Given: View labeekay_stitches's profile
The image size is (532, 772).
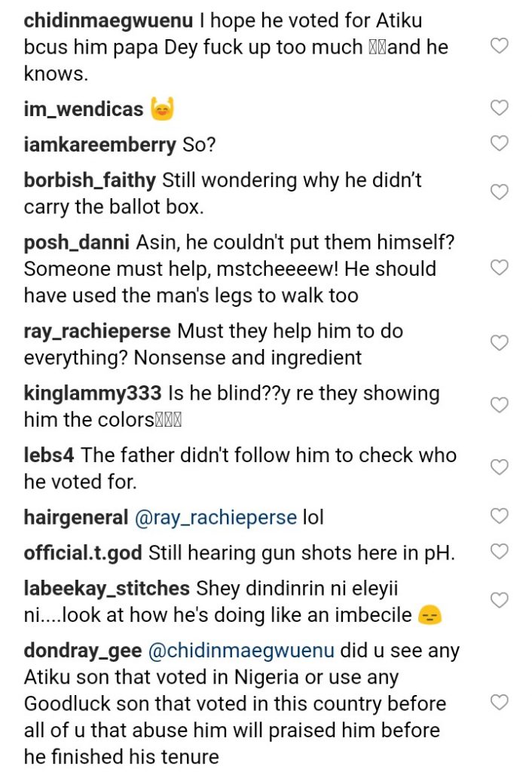Looking at the screenshot, I should tap(106, 588).
